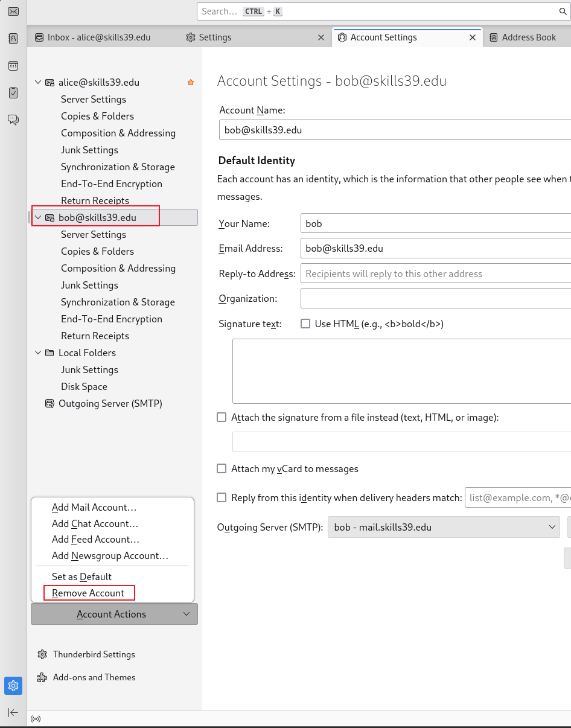Viewport: 571px width, 728px height.
Task: Enable Use HTML for signature
Action: coord(305,324)
